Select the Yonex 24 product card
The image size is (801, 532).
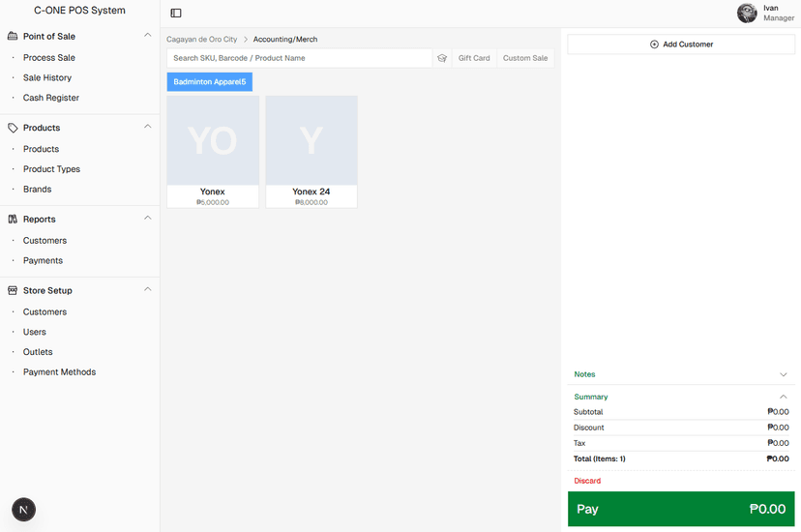311,152
